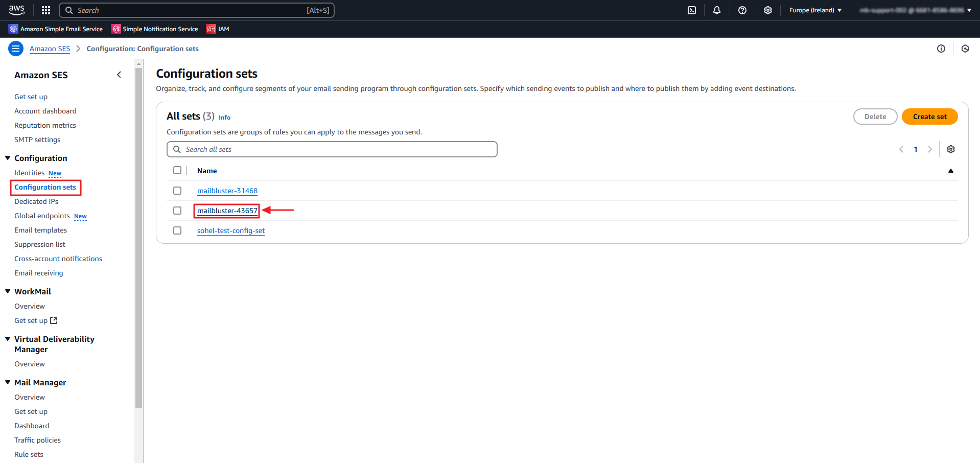Click the Search all sets field

coord(332,149)
